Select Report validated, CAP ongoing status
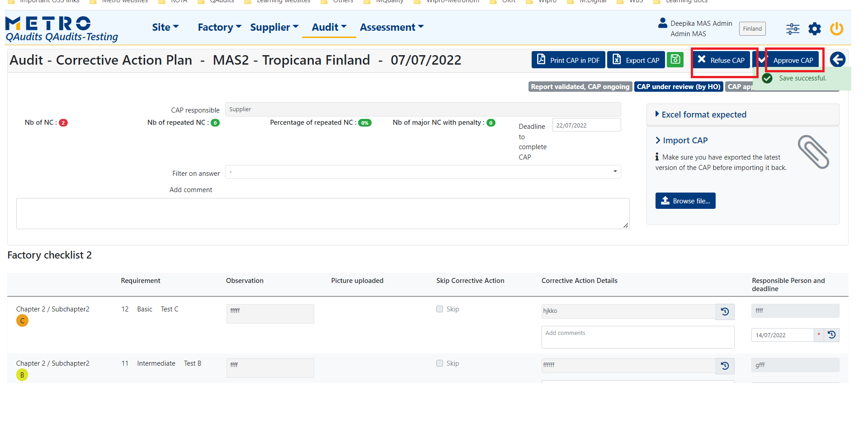The width and height of the screenshot is (868, 438). [580, 87]
